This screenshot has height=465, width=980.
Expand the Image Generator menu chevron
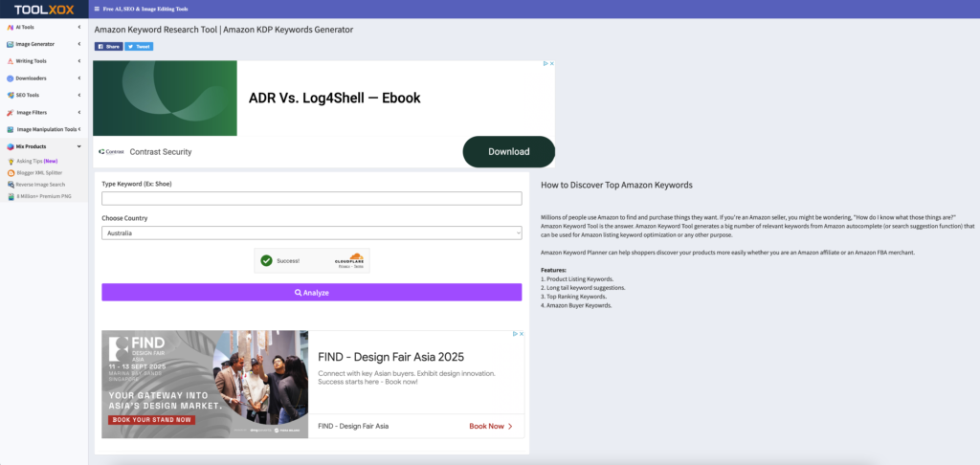[79, 44]
